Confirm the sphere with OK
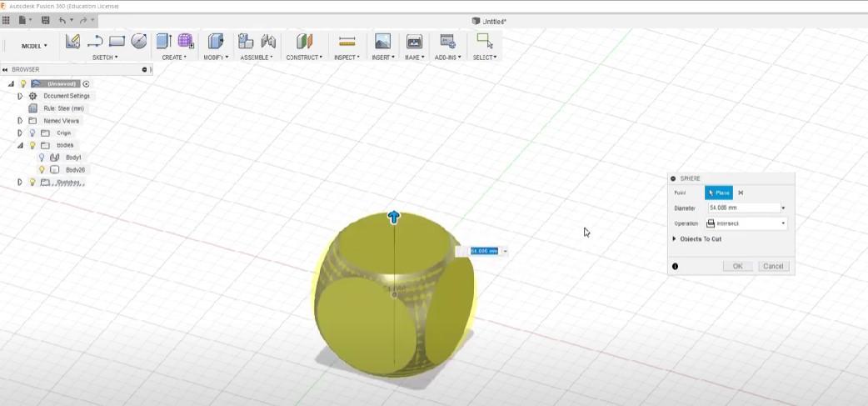868x406 pixels. [x=737, y=267]
